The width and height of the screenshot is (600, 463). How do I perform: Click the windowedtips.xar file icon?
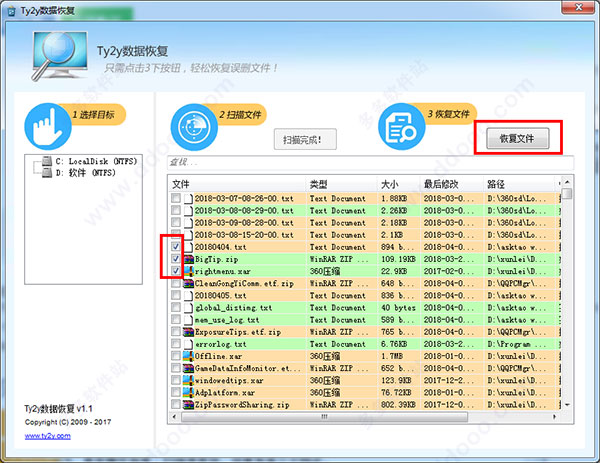pos(189,380)
